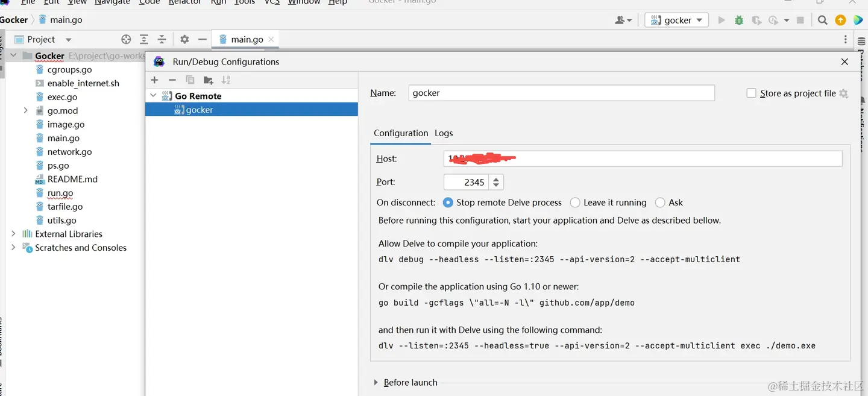Viewport: 868px width, 396px height.
Task: Enable Store as project file checkbox
Action: click(x=751, y=93)
